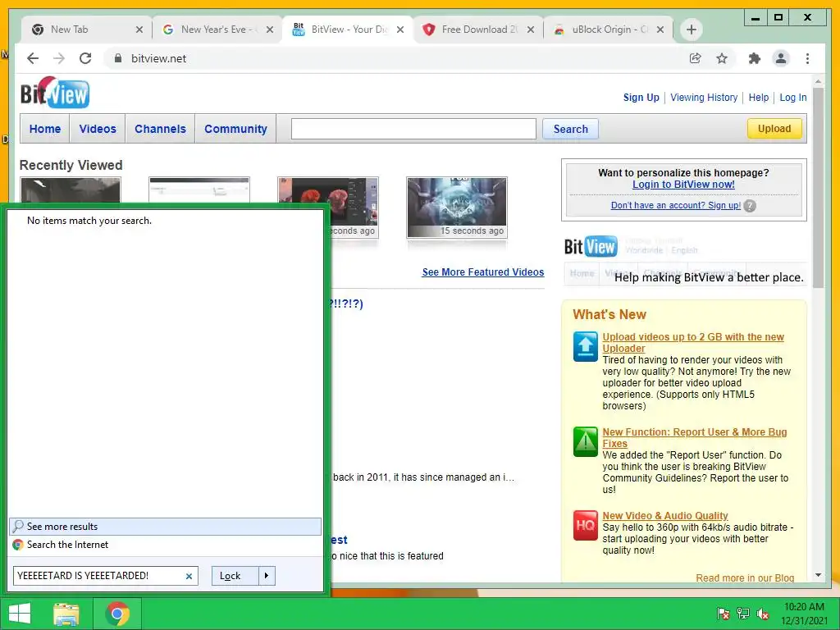
Task: Click See more results in Start menu
Action: click(x=165, y=527)
